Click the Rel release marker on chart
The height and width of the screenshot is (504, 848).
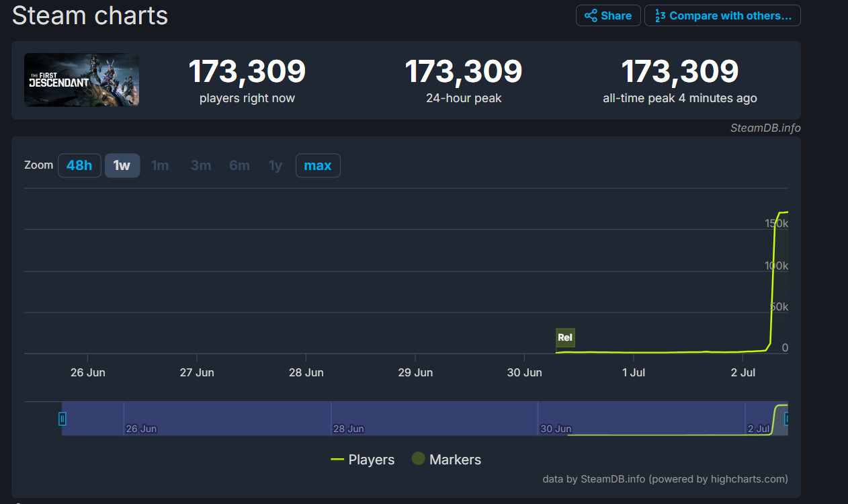coord(565,337)
